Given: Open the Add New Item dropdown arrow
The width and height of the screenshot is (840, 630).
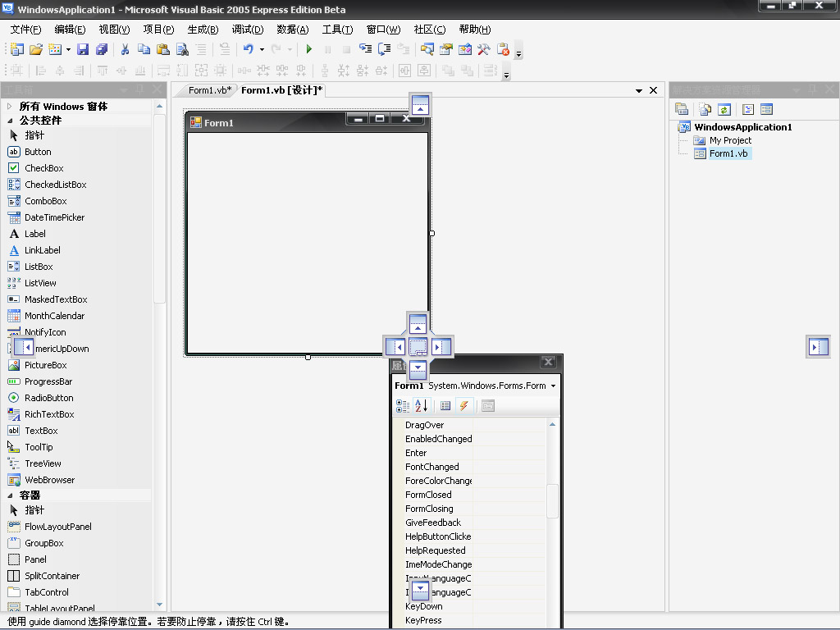Looking at the screenshot, I should (x=68, y=50).
